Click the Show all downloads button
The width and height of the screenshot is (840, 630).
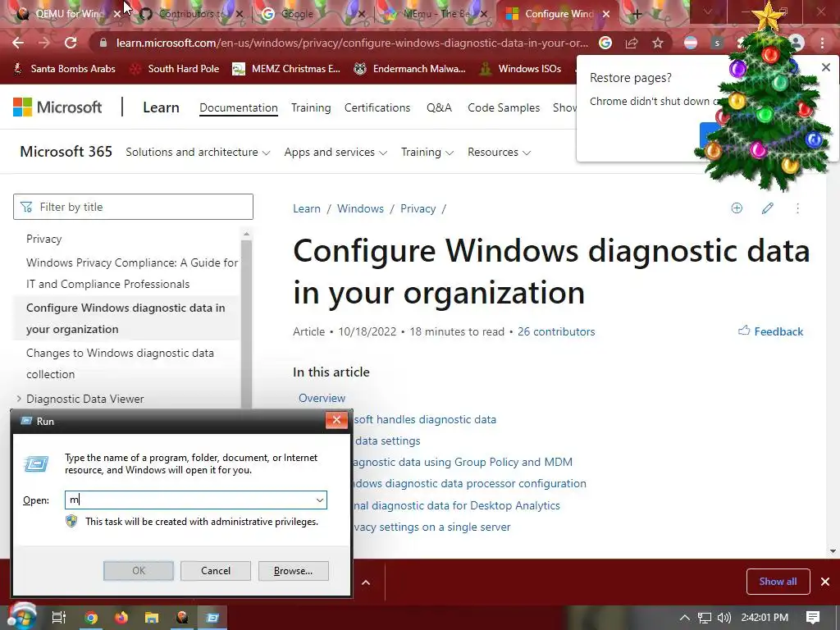[778, 582]
